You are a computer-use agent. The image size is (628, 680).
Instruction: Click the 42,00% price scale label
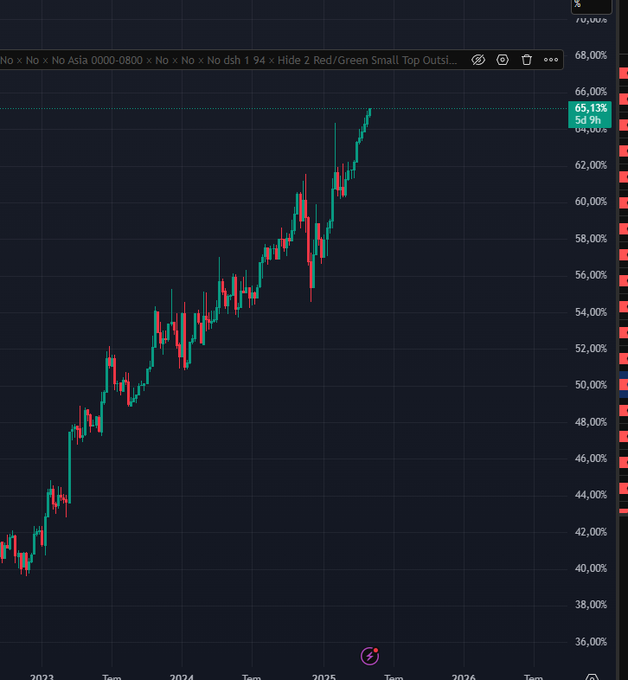tap(591, 532)
